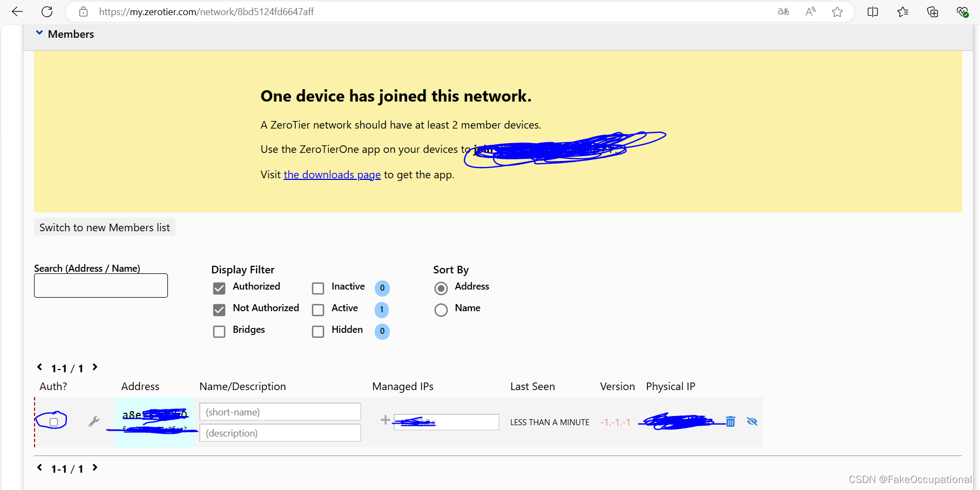This screenshot has width=980, height=490.
Task: Enable the Bridges filter
Action: click(219, 332)
